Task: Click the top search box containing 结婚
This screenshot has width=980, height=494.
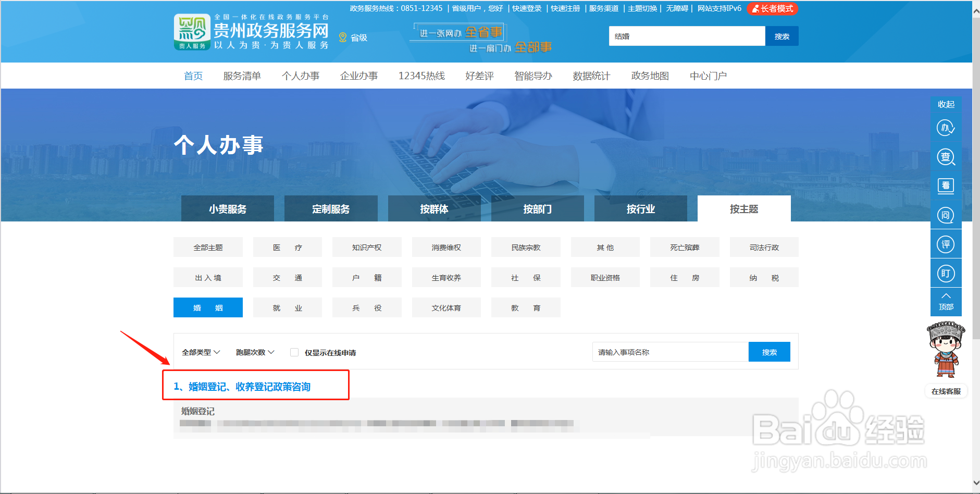Action: pyautogui.click(x=687, y=36)
